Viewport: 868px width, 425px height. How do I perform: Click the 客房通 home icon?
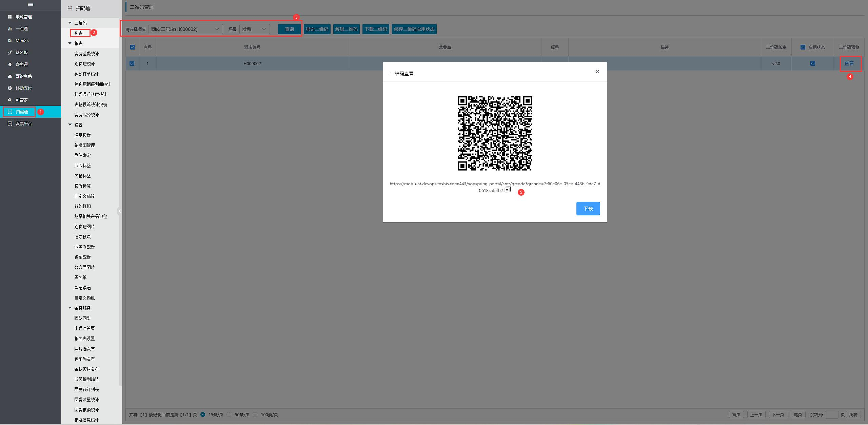pos(10,64)
